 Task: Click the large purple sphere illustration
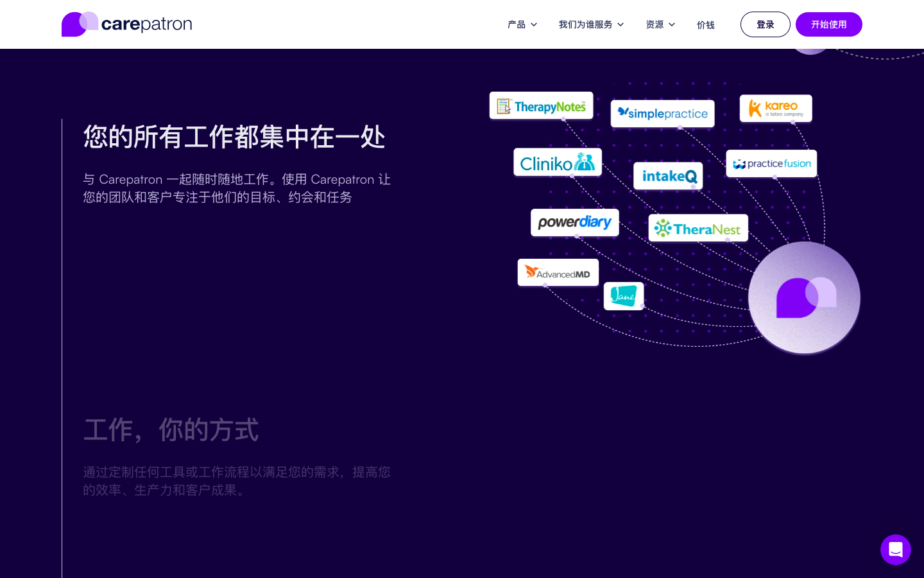point(804,297)
